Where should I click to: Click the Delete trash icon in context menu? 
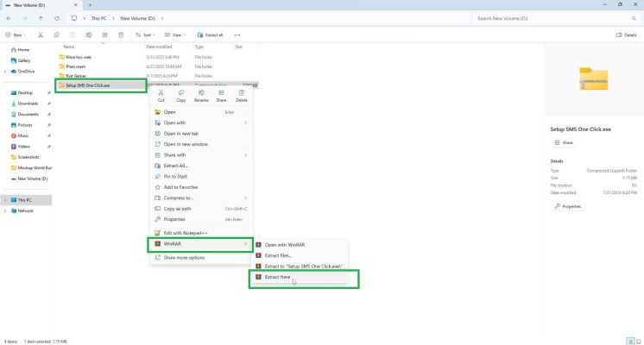tap(242, 93)
